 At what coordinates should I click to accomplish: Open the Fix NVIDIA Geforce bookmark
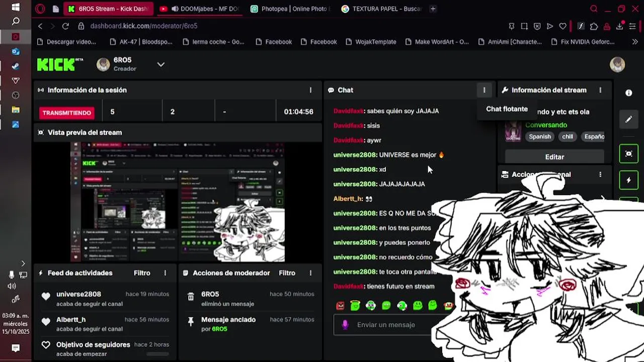coord(583,42)
